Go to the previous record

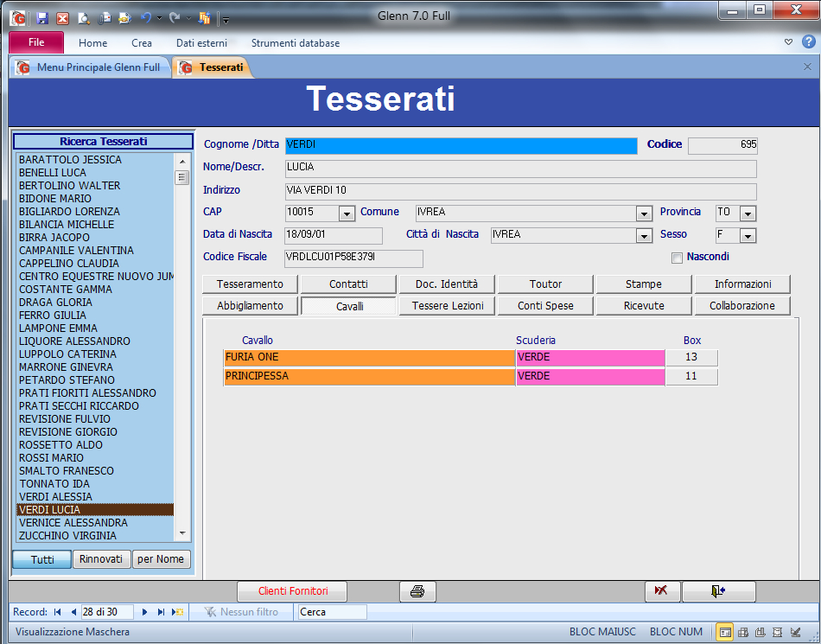(x=73, y=611)
